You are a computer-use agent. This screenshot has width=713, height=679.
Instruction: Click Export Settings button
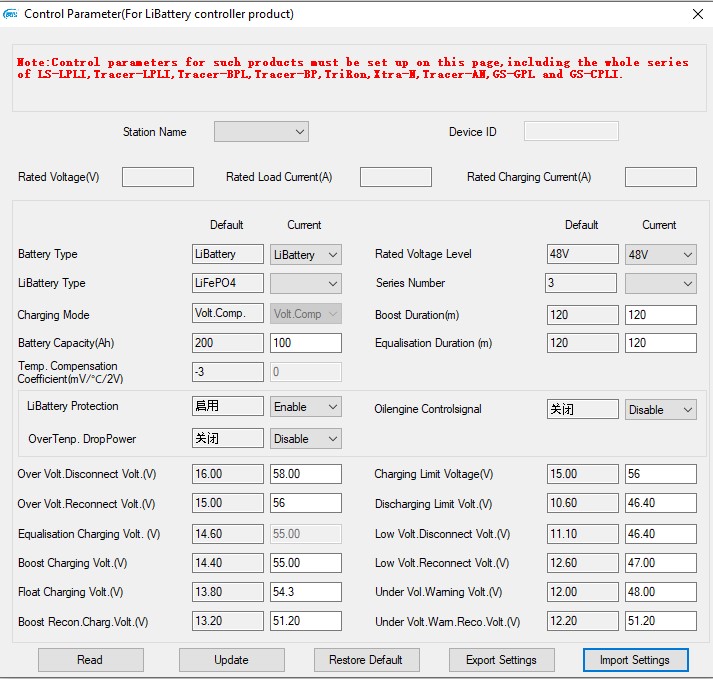click(x=501, y=660)
